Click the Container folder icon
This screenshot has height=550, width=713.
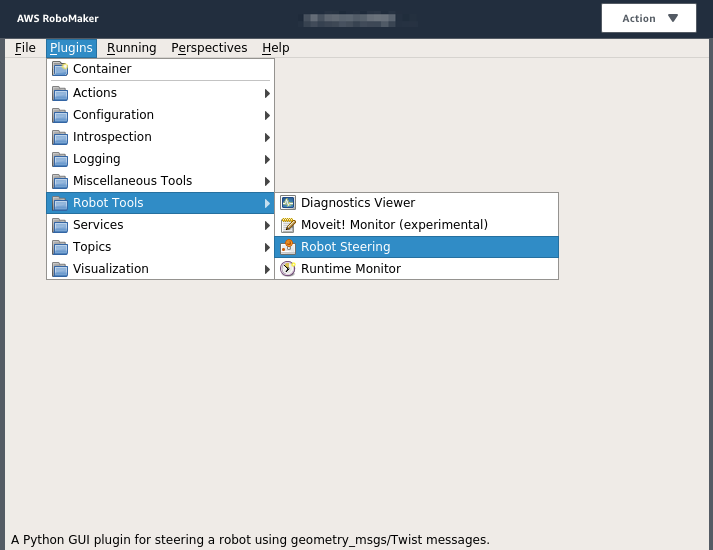60,69
